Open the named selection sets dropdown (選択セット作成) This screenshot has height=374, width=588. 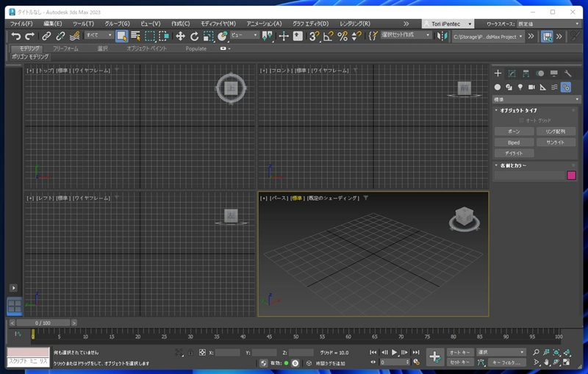(406, 35)
